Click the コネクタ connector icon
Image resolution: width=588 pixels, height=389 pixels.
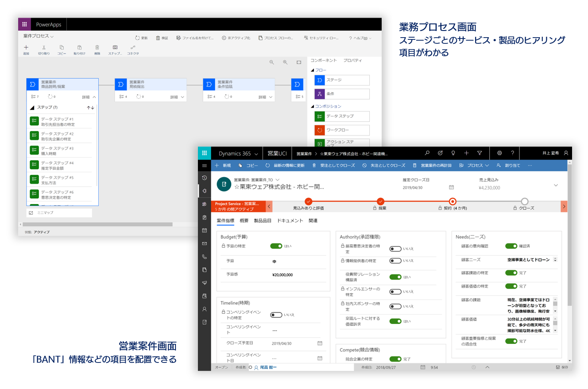133,47
